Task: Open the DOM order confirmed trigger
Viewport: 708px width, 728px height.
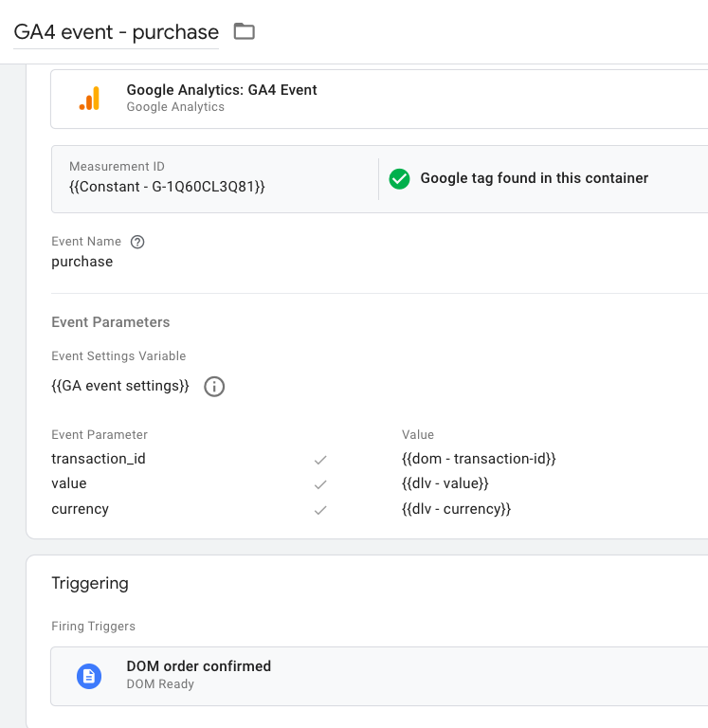Action: 199,666
